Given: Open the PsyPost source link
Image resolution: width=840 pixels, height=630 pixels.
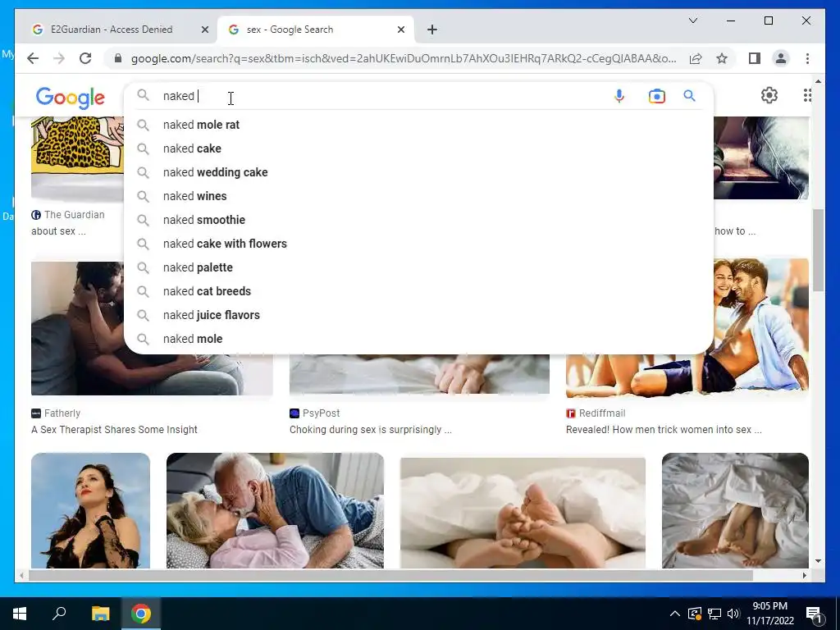Looking at the screenshot, I should [x=314, y=413].
